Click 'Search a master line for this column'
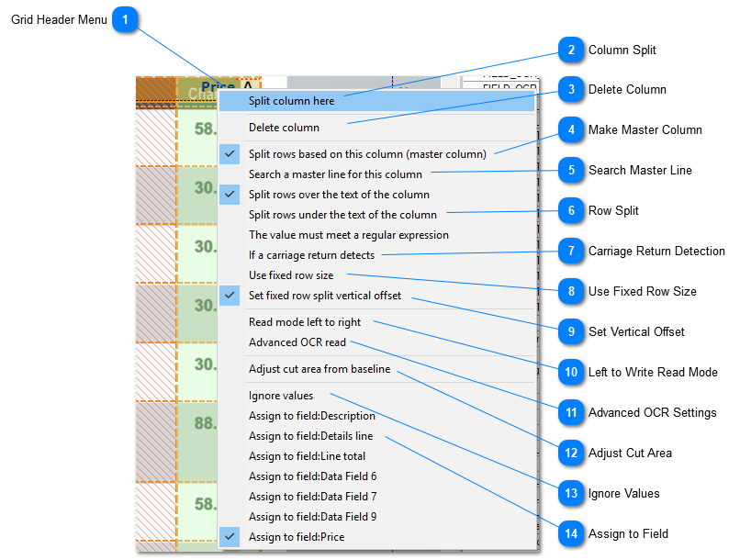The width and height of the screenshot is (740, 560). [x=376, y=174]
